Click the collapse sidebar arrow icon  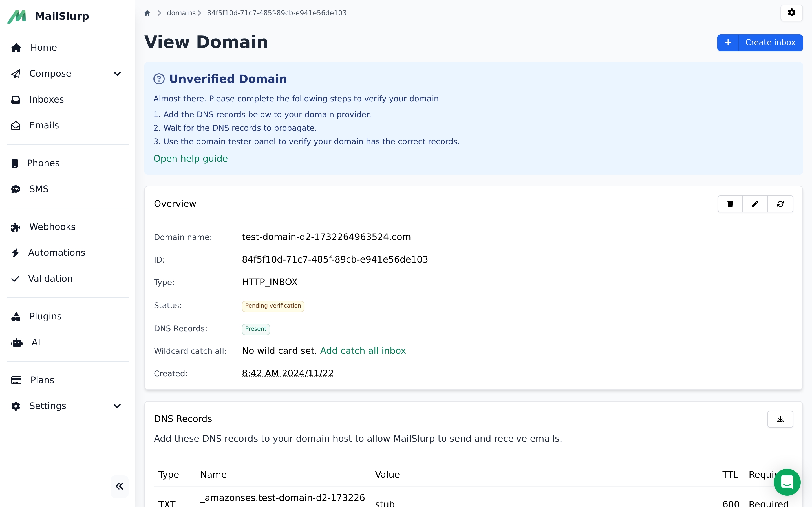coord(119,486)
